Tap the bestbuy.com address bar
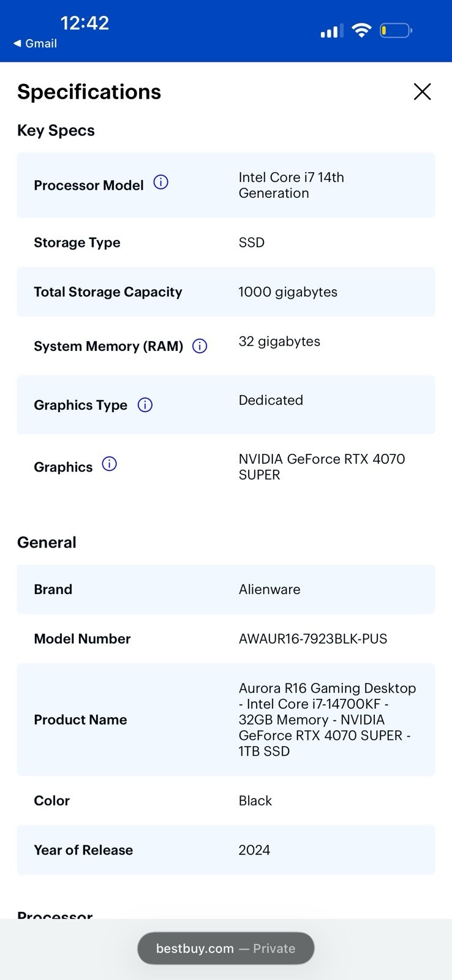The width and height of the screenshot is (452, 980). 225,948
